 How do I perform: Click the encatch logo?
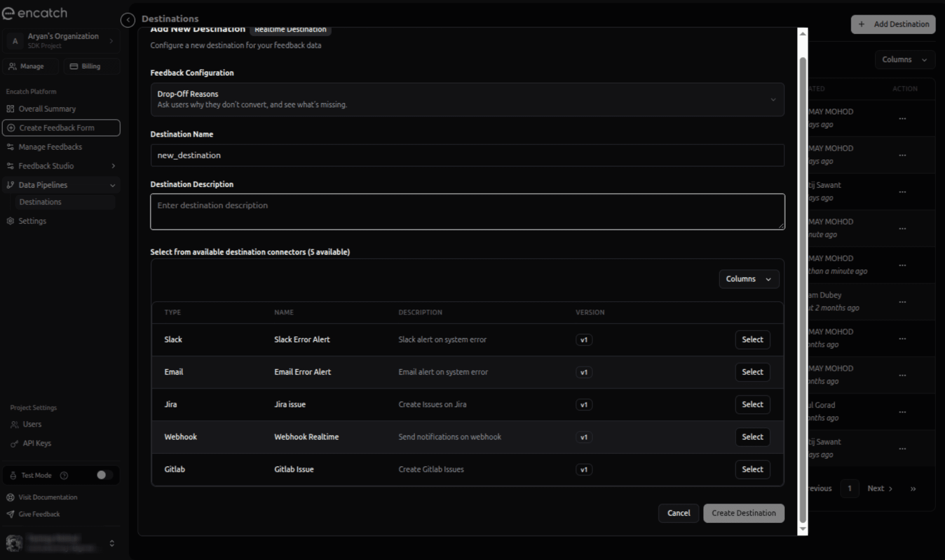(x=35, y=13)
